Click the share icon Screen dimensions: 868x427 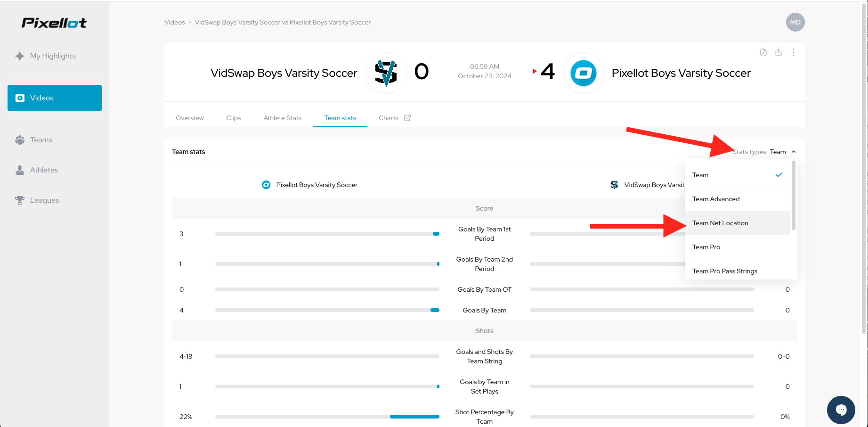pyautogui.click(x=779, y=52)
